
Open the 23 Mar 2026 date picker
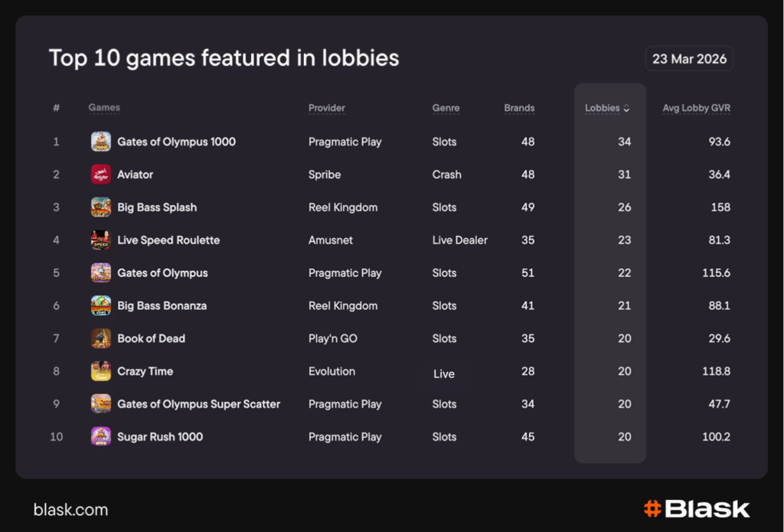pos(689,59)
